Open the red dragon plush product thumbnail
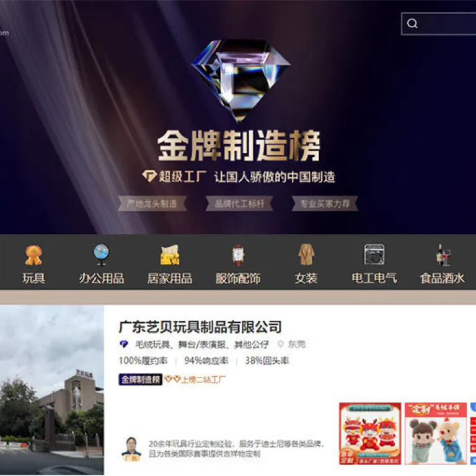 pyautogui.click(x=370, y=433)
